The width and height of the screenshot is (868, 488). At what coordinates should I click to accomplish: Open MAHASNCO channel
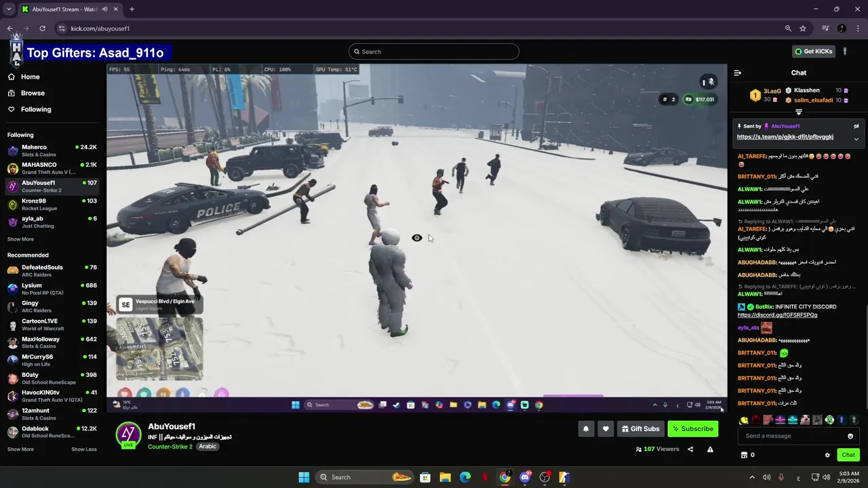tap(52, 168)
